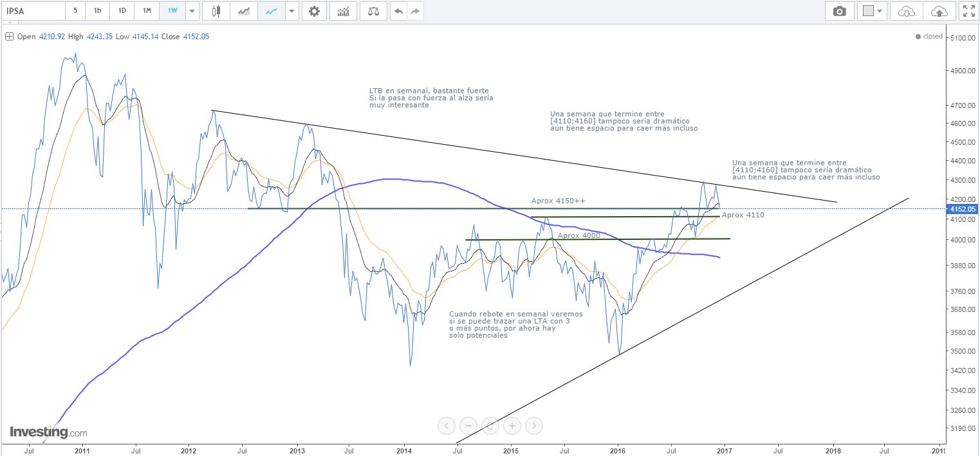This screenshot has width=980, height=456.
Task: Undo the last chart action
Action: coord(399,11)
